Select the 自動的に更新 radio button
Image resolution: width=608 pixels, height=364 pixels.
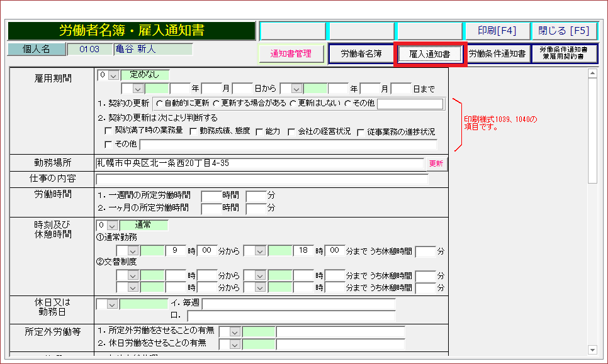(159, 104)
